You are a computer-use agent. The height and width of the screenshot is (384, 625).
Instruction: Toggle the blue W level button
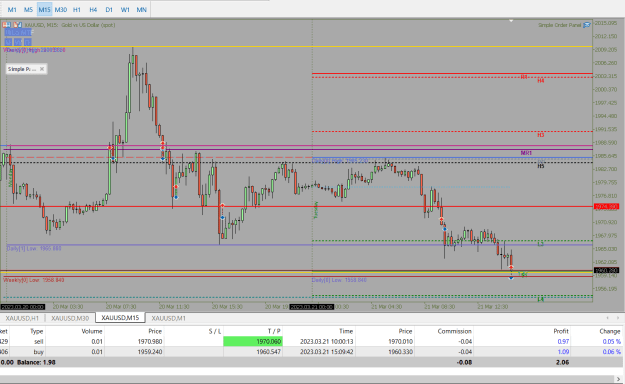(18, 42)
